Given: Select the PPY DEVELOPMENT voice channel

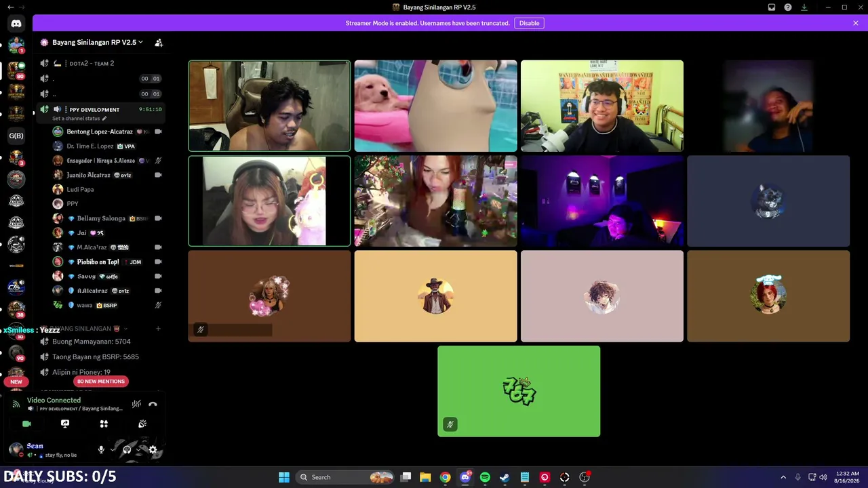Looking at the screenshot, I should (100, 109).
